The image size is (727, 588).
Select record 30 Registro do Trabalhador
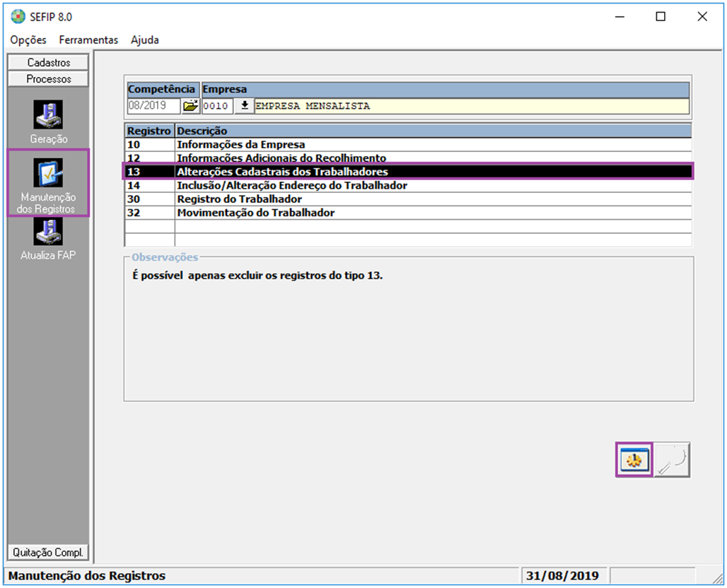239,199
